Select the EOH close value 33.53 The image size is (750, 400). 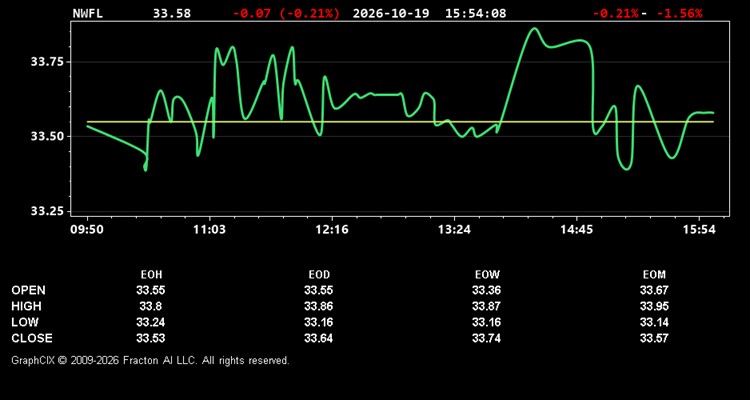coord(151,338)
